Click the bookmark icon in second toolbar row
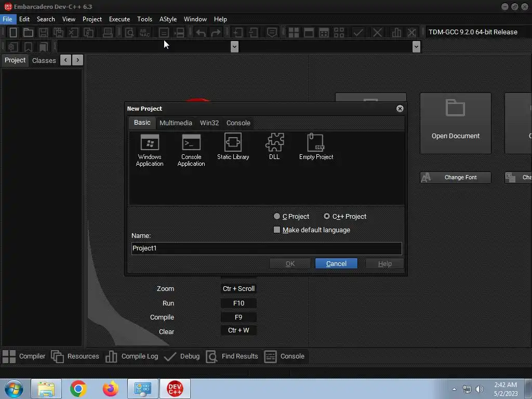This screenshot has width=532, height=399. pos(28,46)
